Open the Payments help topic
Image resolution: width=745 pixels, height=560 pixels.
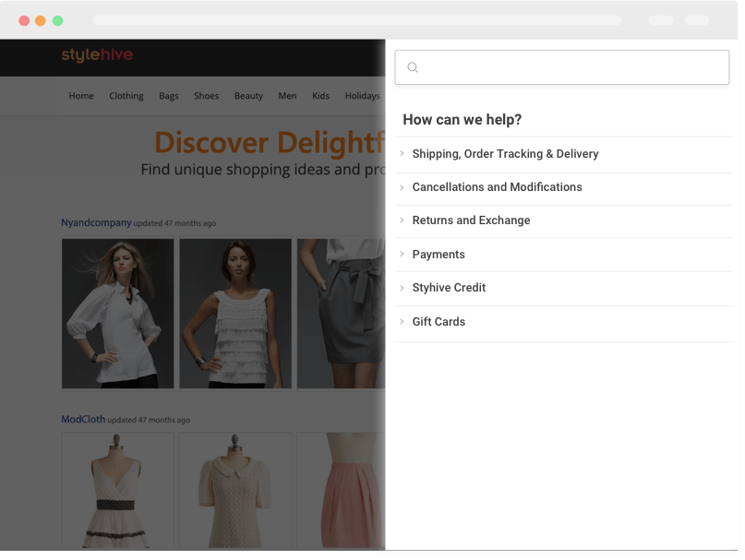point(439,255)
